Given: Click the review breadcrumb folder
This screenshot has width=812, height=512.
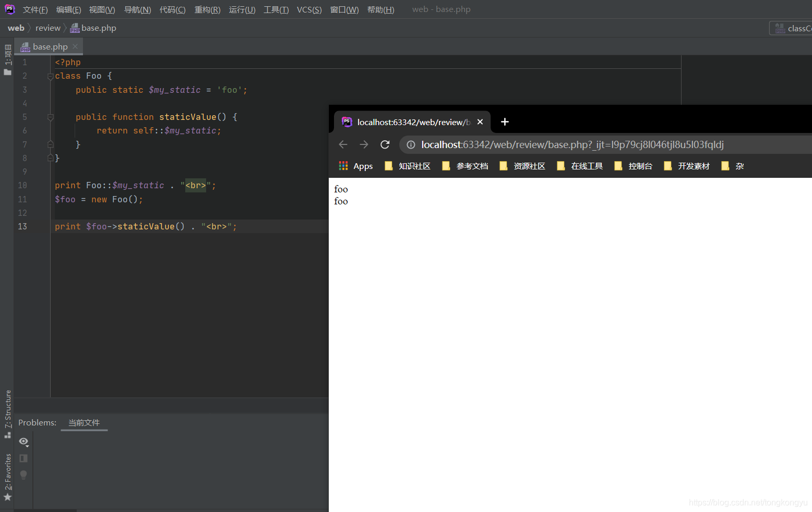Looking at the screenshot, I should (x=48, y=28).
